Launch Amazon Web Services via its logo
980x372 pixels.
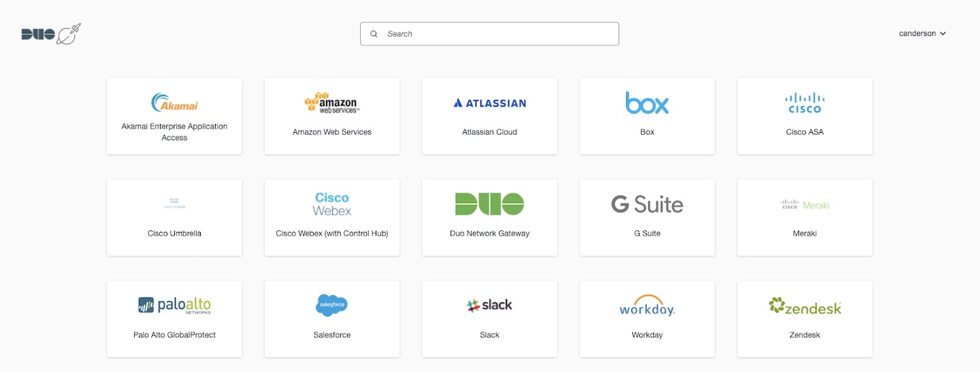332,103
